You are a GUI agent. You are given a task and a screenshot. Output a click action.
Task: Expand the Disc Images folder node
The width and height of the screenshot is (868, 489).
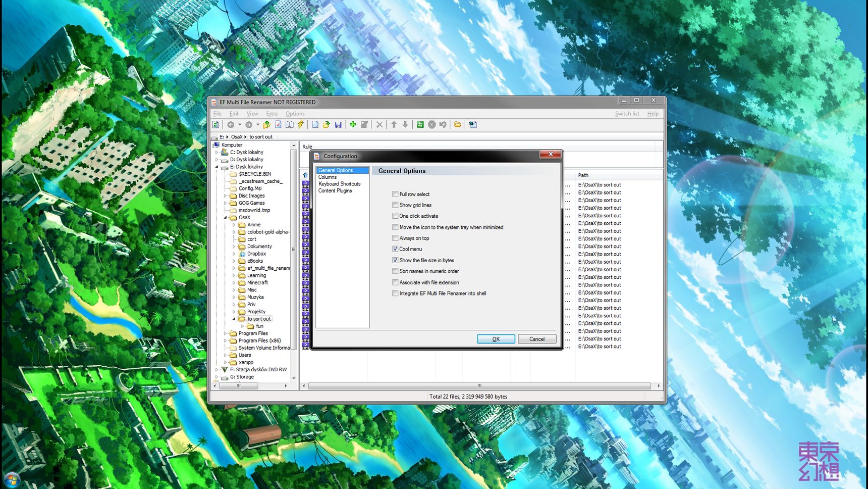(x=226, y=196)
